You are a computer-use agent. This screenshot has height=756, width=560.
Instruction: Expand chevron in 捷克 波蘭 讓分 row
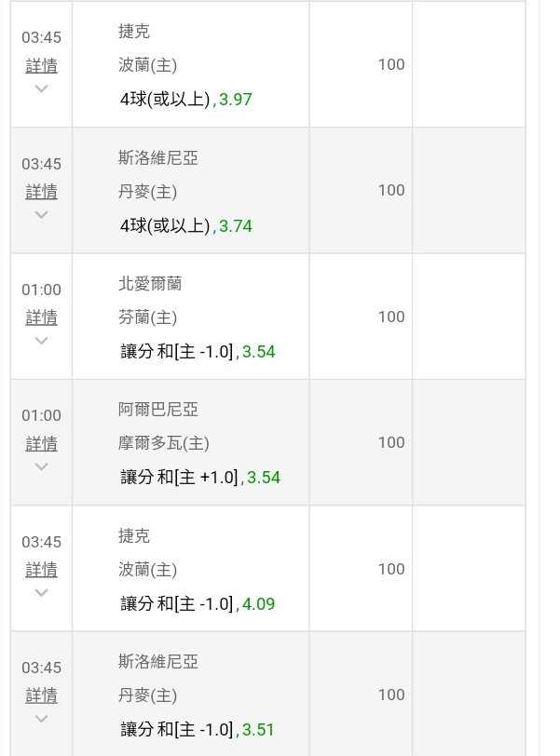point(42,592)
